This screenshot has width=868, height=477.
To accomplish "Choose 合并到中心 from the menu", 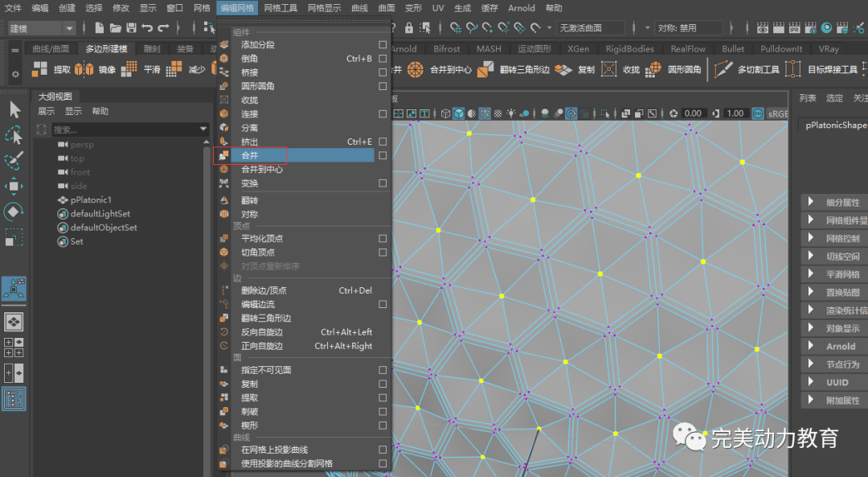I will coord(262,170).
